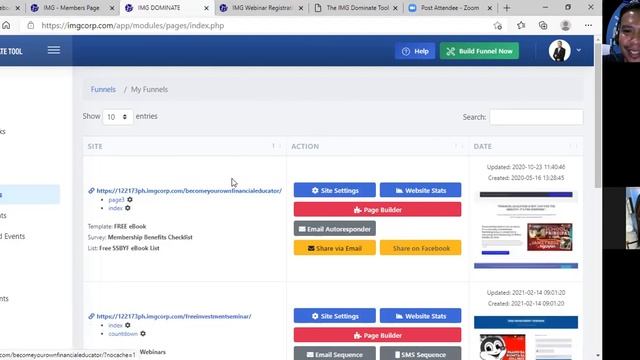Open the browser profile icon
The image size is (640, 360).
(565, 25)
